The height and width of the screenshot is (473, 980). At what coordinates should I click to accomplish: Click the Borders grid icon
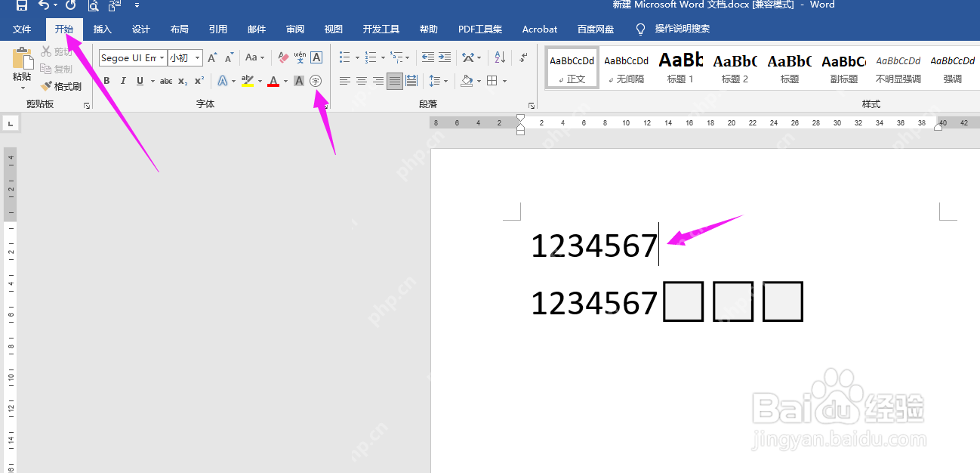[492, 81]
